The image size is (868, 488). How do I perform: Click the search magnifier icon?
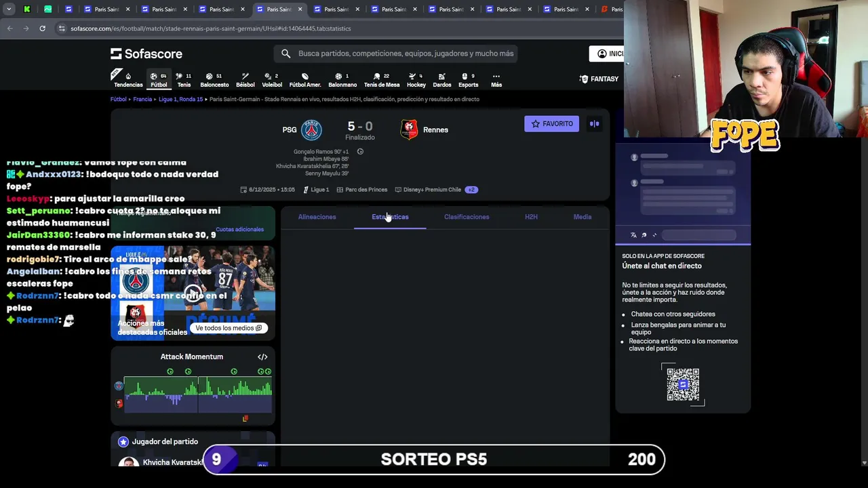(285, 54)
